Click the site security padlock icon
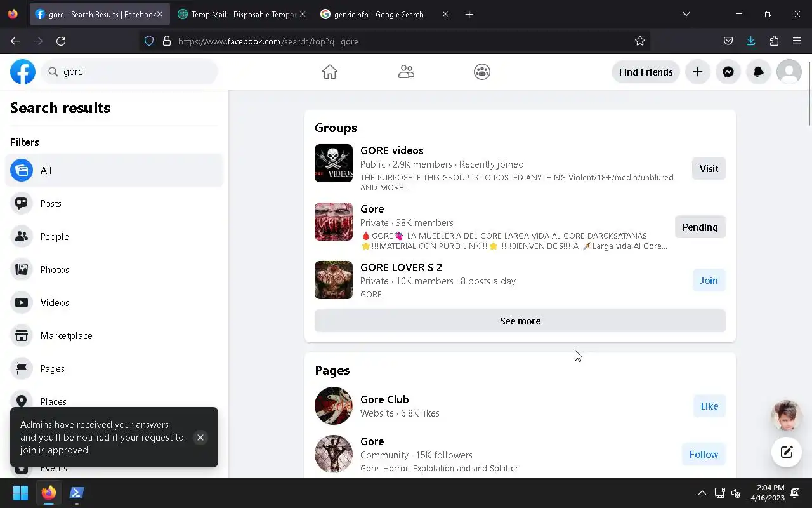Image resolution: width=812 pixels, height=508 pixels. tap(167, 41)
